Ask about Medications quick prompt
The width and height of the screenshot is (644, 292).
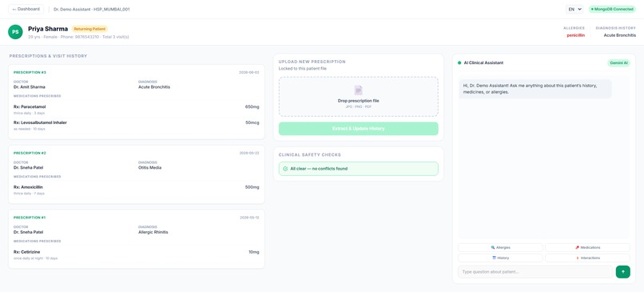(587, 247)
